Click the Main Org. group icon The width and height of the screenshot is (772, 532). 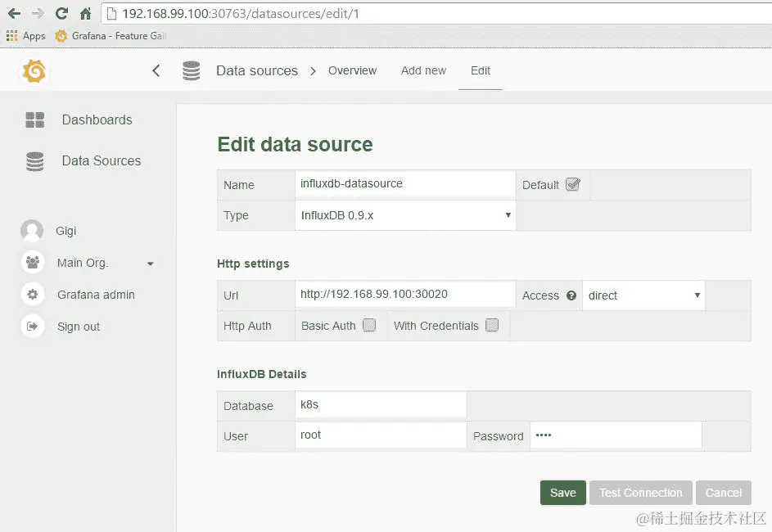click(x=33, y=262)
